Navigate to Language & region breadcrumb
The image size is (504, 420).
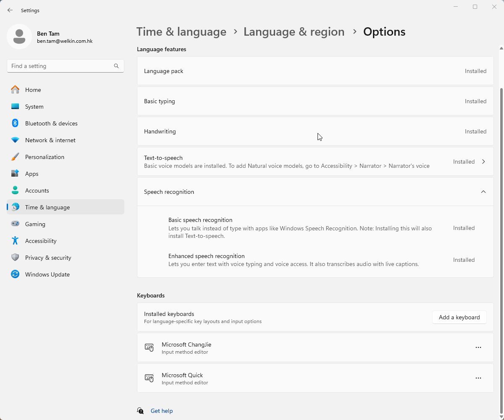[x=294, y=32]
